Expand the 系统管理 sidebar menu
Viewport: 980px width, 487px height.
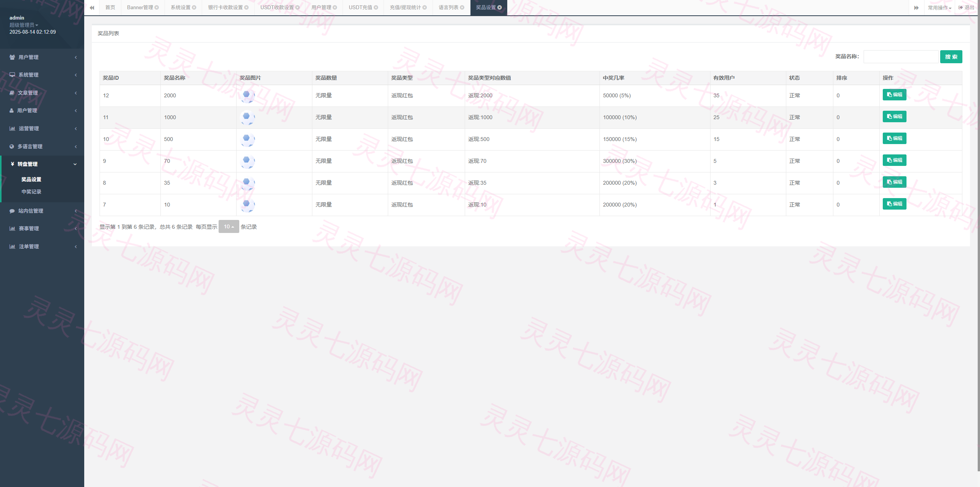click(x=42, y=75)
